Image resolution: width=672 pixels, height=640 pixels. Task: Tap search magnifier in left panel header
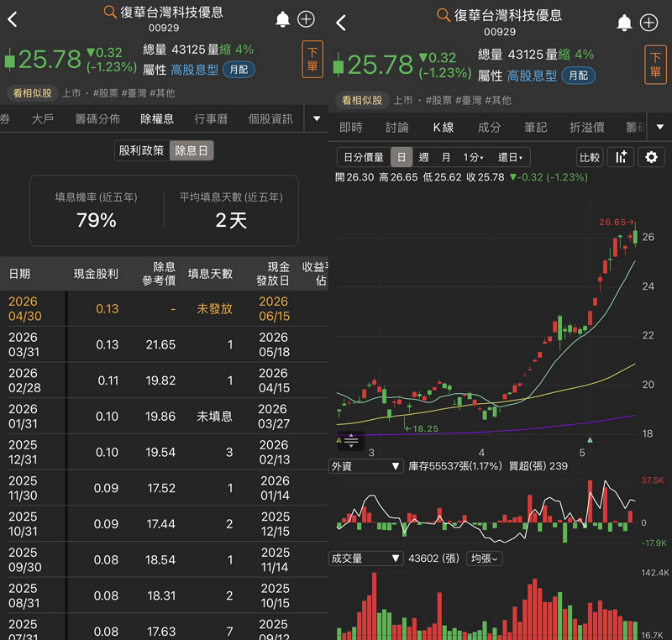110,12
